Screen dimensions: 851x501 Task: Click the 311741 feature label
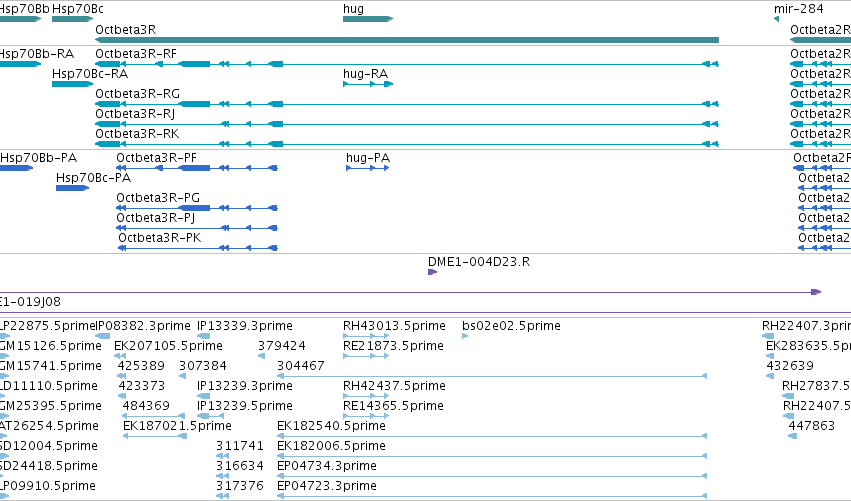[239, 446]
